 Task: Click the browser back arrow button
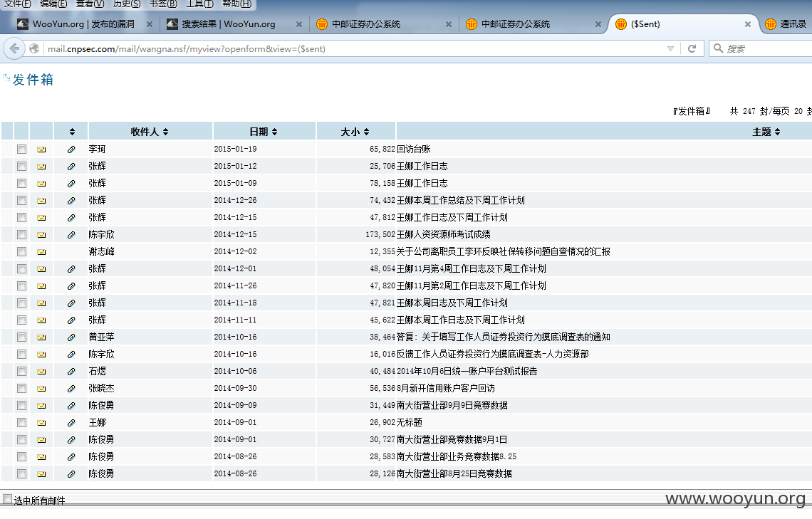pos(14,48)
